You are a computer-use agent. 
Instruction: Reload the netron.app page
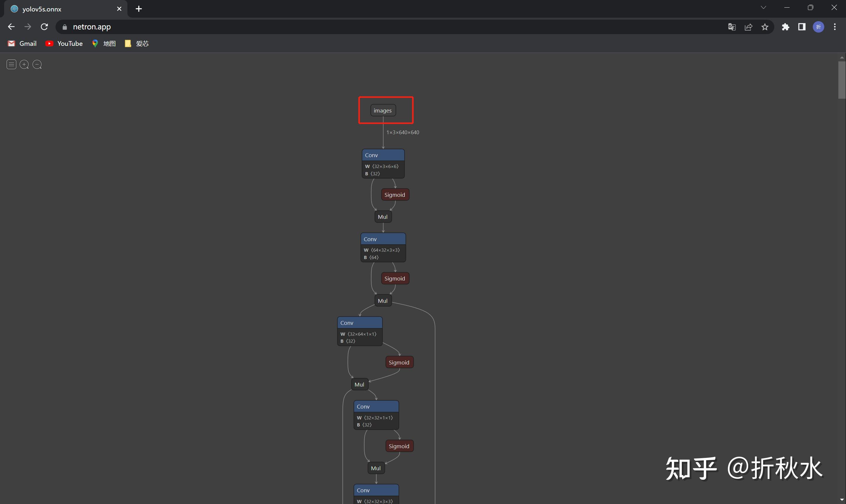coord(44,27)
